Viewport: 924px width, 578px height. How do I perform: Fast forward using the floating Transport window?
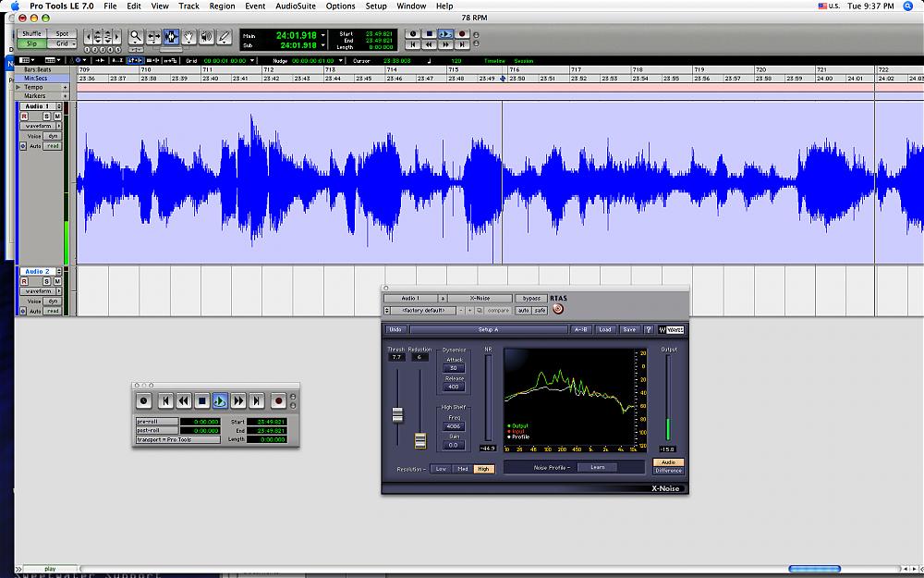238,401
